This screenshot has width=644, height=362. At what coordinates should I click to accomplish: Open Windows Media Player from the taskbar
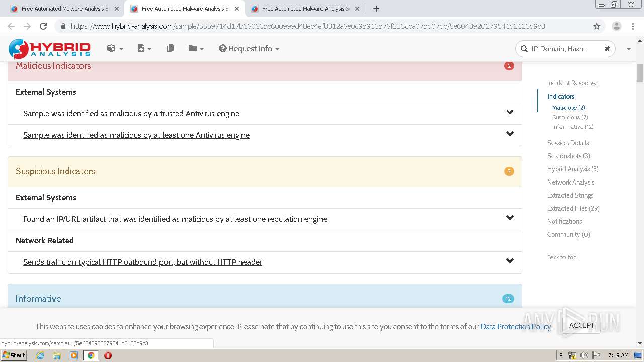tap(74, 355)
